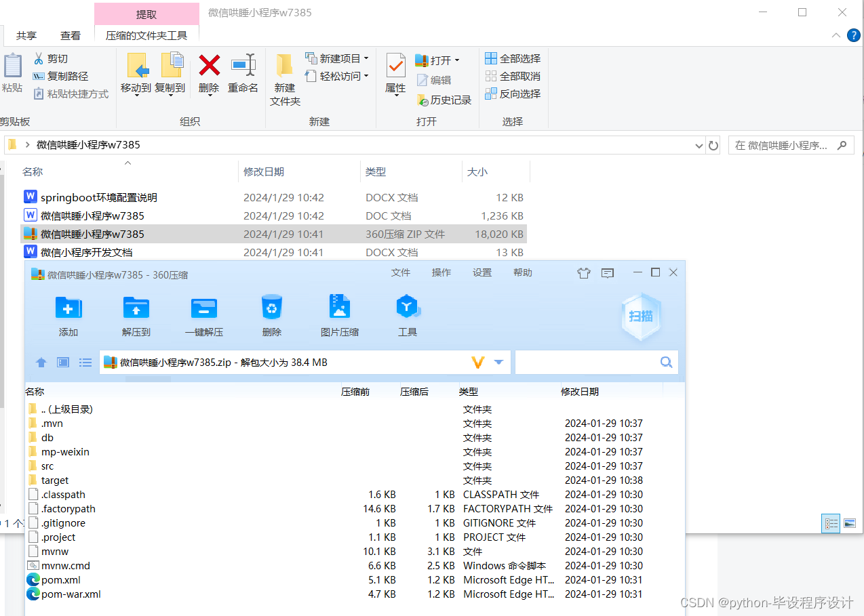Click 全部选择 in Explorer ribbon

tap(513, 59)
